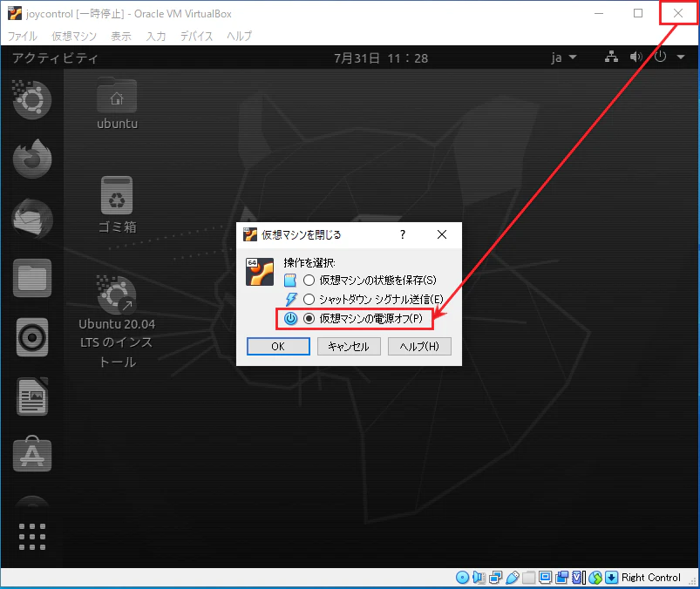The height and width of the screenshot is (589, 700).
Task: Open LibreOffice Writer in the dock
Action: click(32, 396)
